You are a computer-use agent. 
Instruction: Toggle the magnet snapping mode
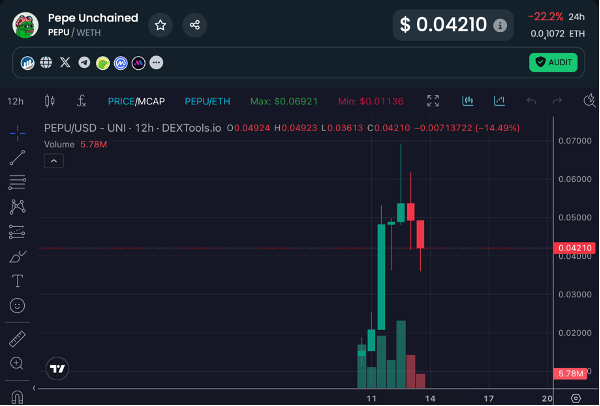(x=17, y=397)
